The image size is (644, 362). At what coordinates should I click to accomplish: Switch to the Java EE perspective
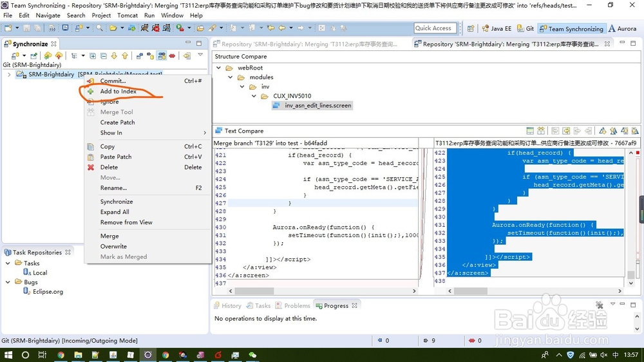(497, 28)
